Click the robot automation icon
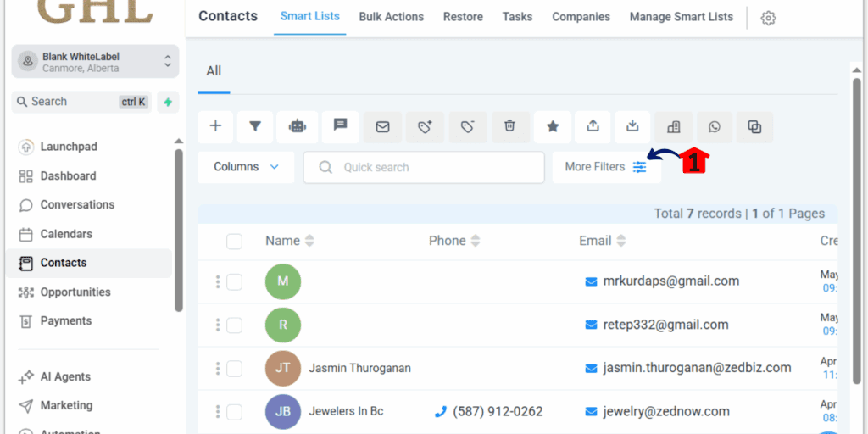The image size is (868, 434). (x=298, y=127)
